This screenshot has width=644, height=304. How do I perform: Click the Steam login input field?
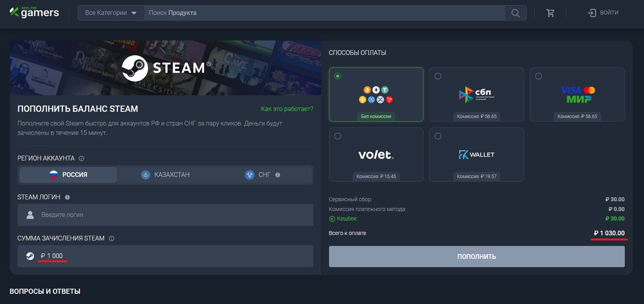click(165, 215)
